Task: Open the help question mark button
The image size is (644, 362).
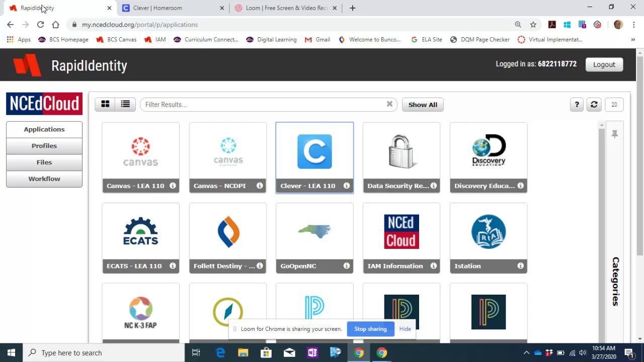Action: [x=577, y=104]
